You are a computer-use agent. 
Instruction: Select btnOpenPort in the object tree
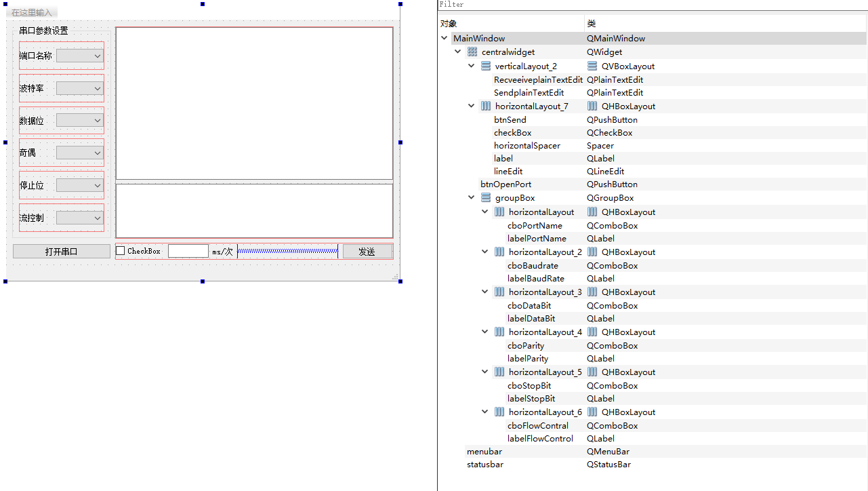[506, 184]
